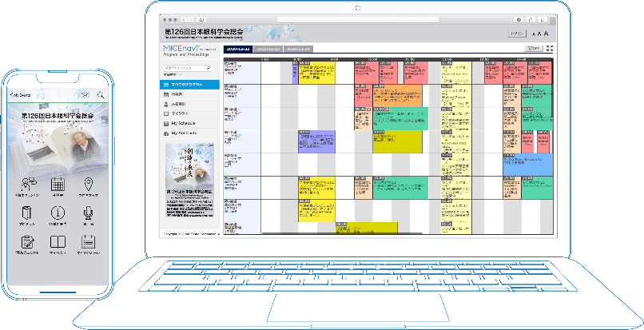This screenshot has width=644, height=330.
Task: Click the browser address bar
Action: tap(358, 20)
